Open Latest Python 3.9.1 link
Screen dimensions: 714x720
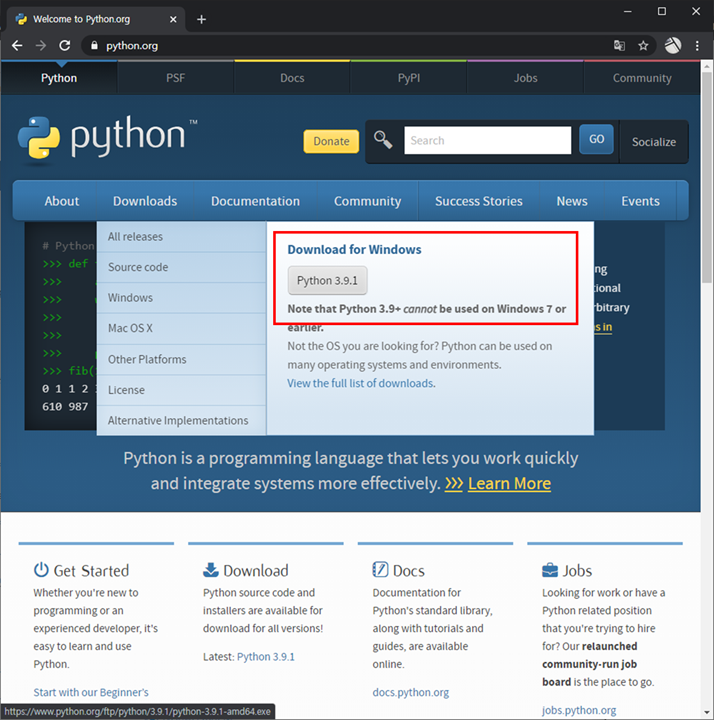[265, 657]
